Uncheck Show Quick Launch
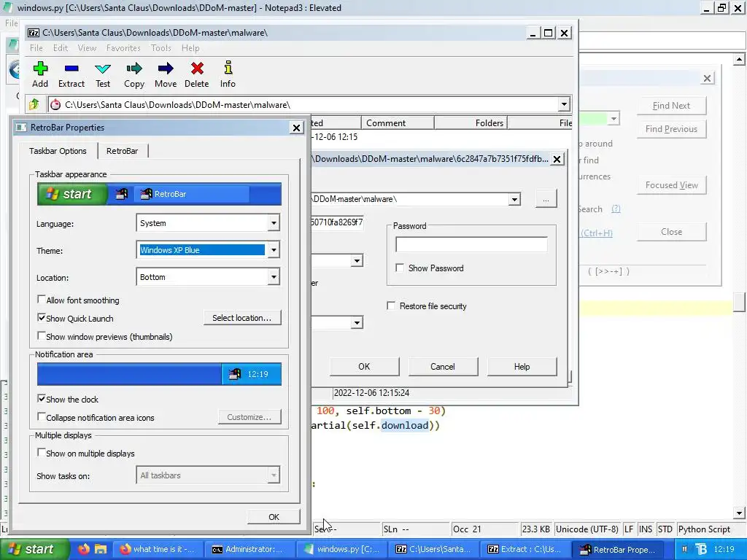This screenshot has height=560, width=747. coord(42,318)
